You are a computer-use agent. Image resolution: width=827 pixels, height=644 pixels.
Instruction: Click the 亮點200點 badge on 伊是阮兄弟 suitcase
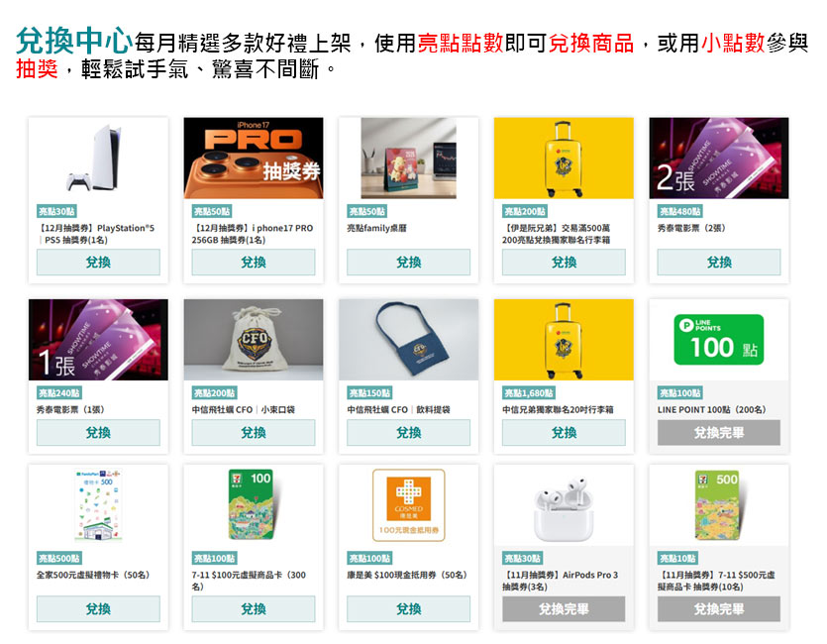tap(525, 211)
